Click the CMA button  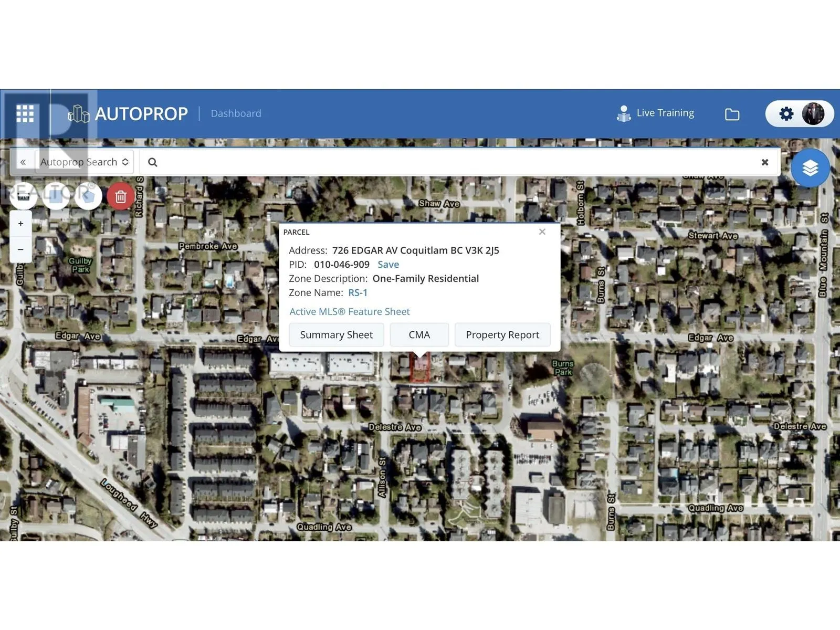pos(419,335)
